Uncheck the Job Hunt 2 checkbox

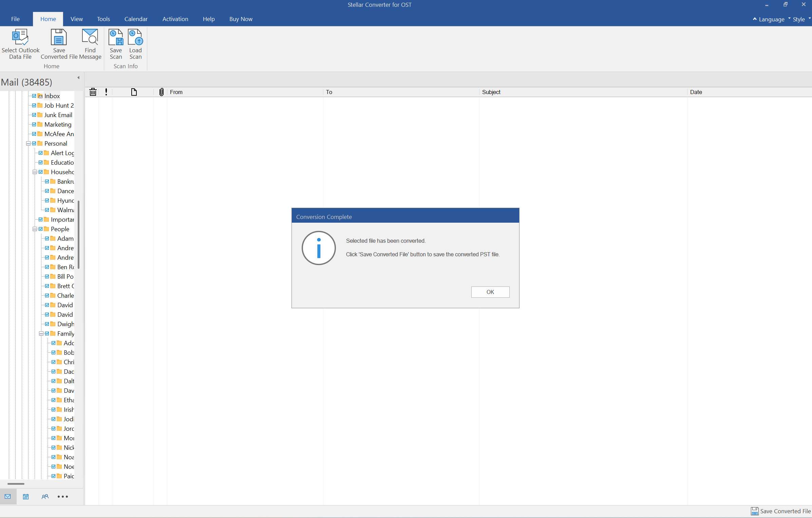(x=34, y=106)
